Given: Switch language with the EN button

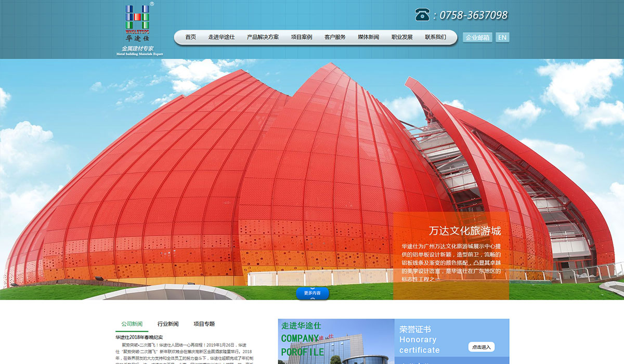Looking at the screenshot, I should (502, 37).
